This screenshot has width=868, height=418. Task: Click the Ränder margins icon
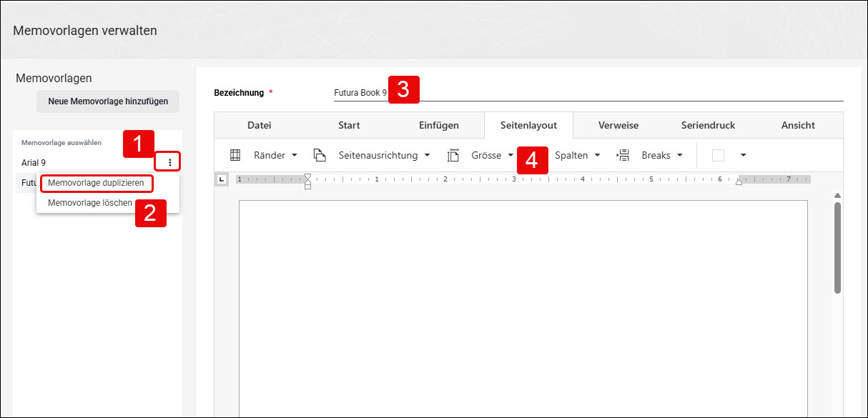point(235,155)
